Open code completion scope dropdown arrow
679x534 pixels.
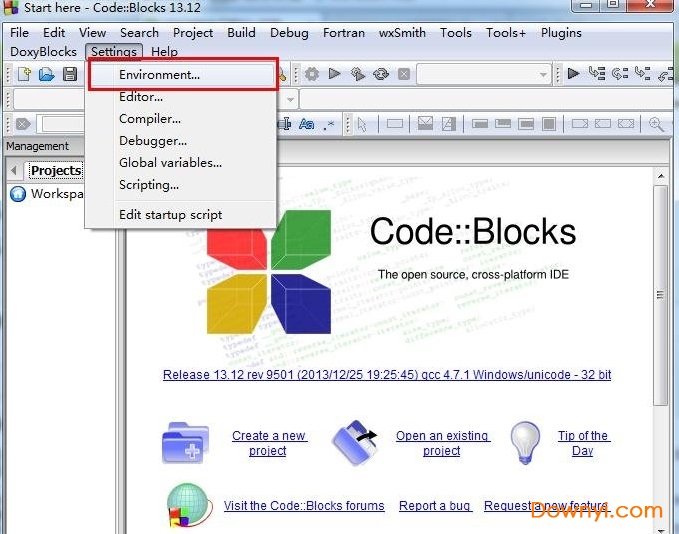coord(291,100)
